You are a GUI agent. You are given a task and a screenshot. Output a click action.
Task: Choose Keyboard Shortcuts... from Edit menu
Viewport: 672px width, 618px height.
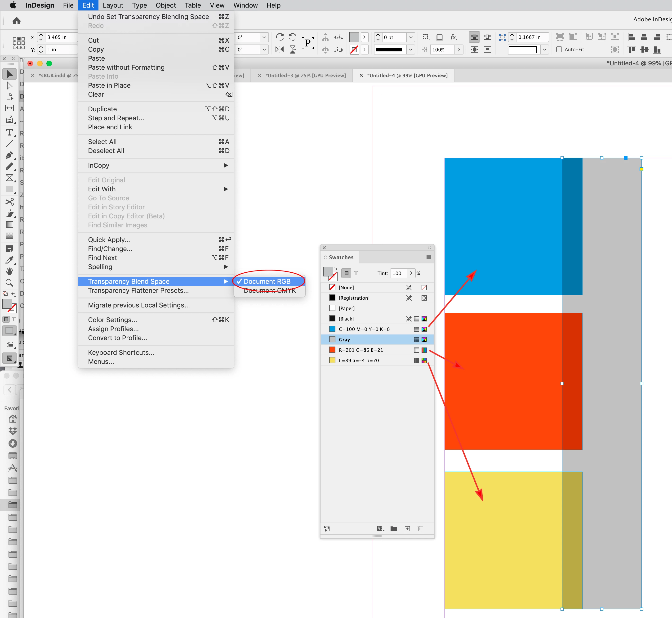121,352
